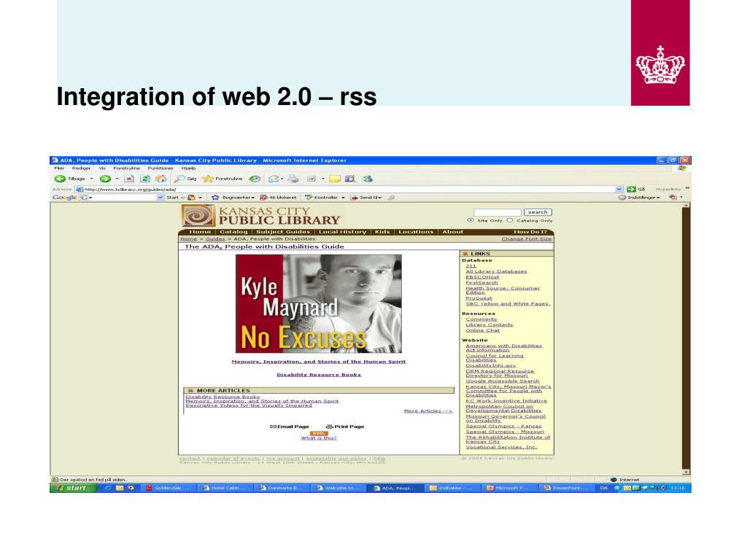Open the Tilbage back history dropdown arrow
This screenshot has width=747, height=560.
tap(91, 179)
